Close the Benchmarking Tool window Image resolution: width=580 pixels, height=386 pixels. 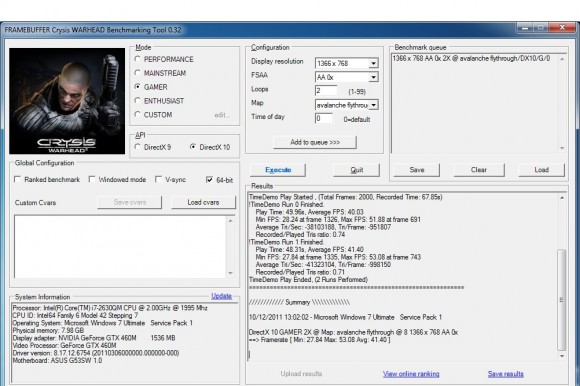[x=562, y=28]
